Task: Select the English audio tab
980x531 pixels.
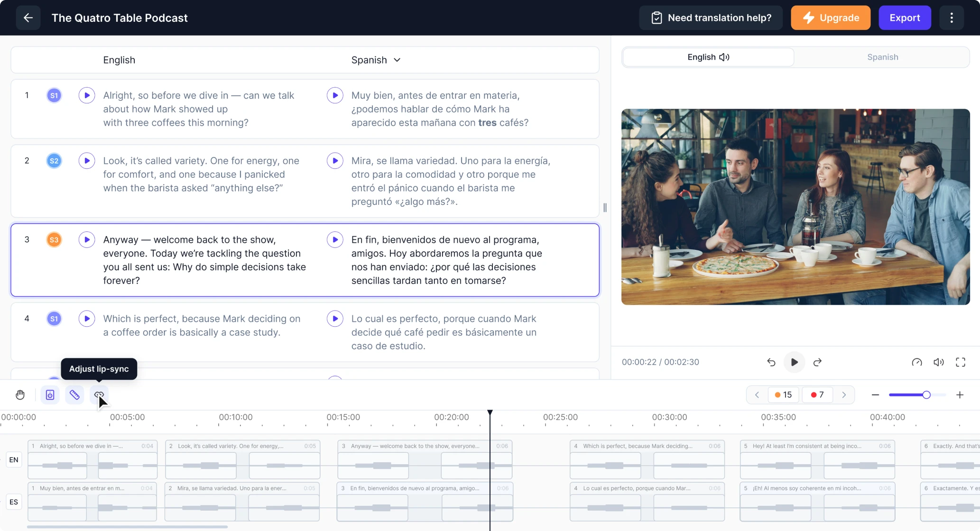Action: pyautogui.click(x=708, y=57)
